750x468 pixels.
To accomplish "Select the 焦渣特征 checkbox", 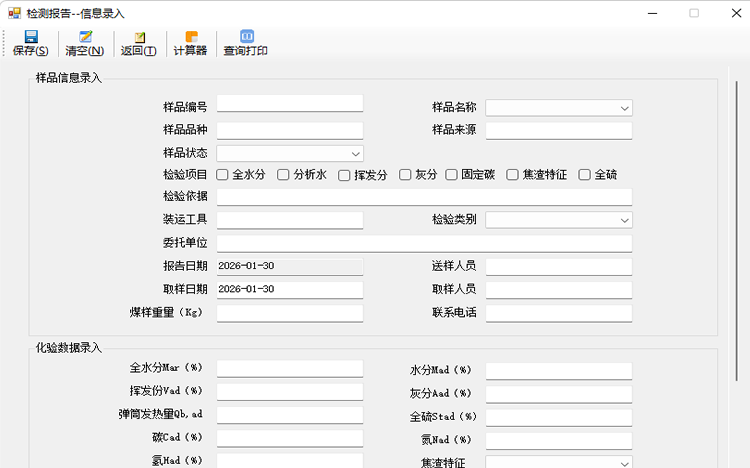I will click(513, 175).
